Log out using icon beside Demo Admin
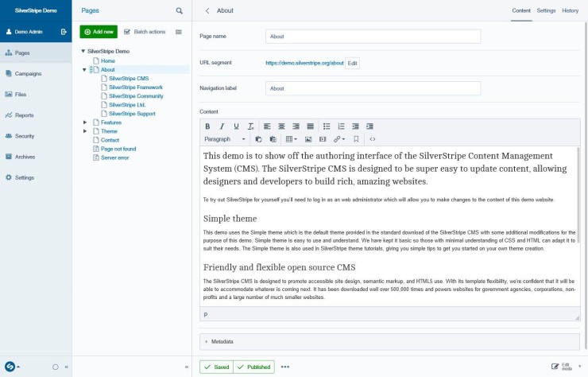588x377 pixels. pyautogui.click(x=64, y=32)
